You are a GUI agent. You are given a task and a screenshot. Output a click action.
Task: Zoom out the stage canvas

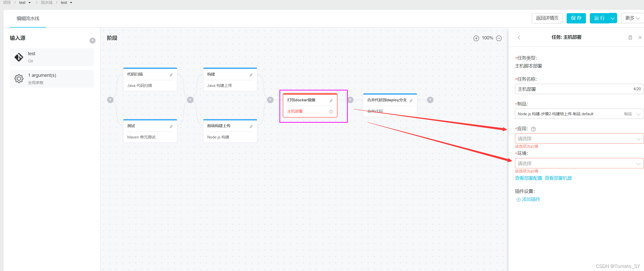(x=499, y=38)
